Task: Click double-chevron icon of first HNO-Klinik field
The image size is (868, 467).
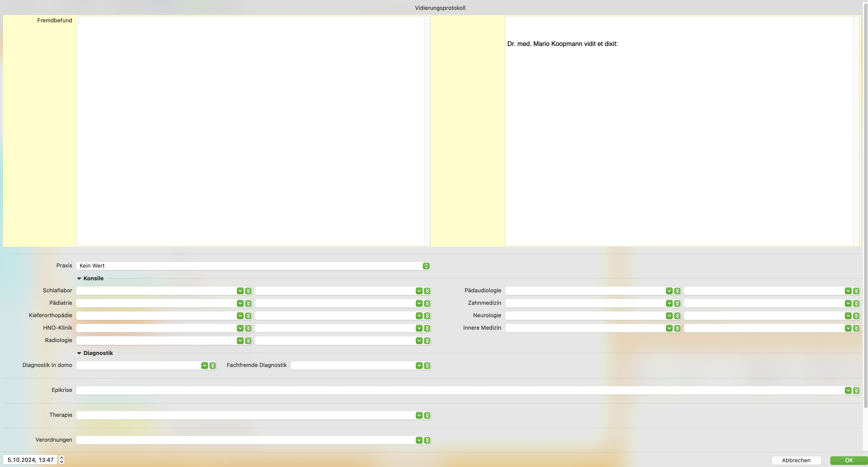Action: 248,328
